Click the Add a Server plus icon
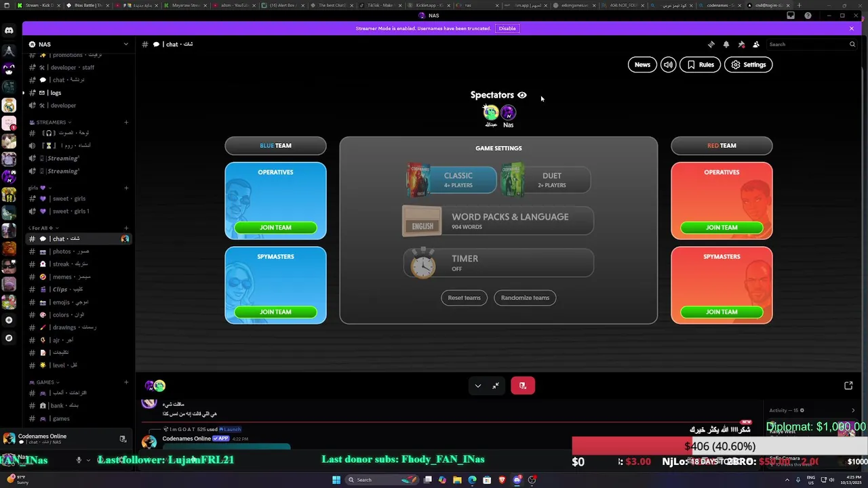 (9, 320)
